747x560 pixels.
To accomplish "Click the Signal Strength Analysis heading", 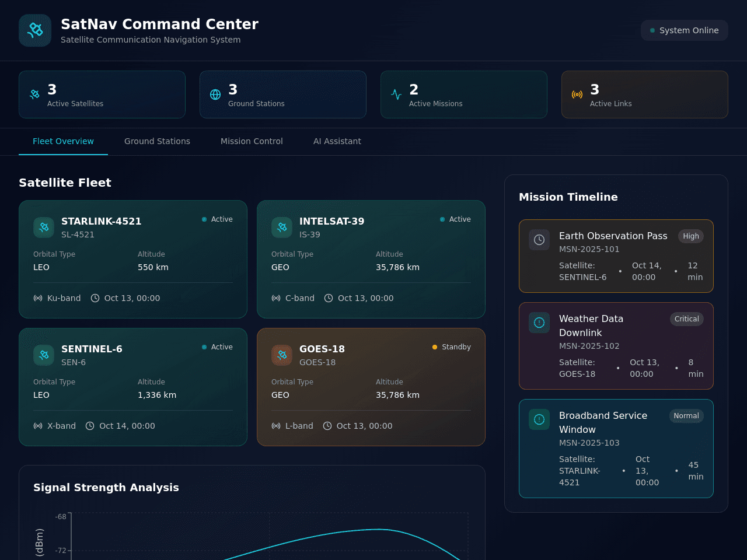I will 106,488.
